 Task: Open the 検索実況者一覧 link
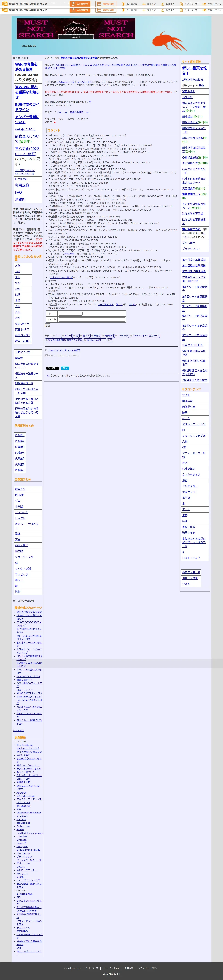191,573
